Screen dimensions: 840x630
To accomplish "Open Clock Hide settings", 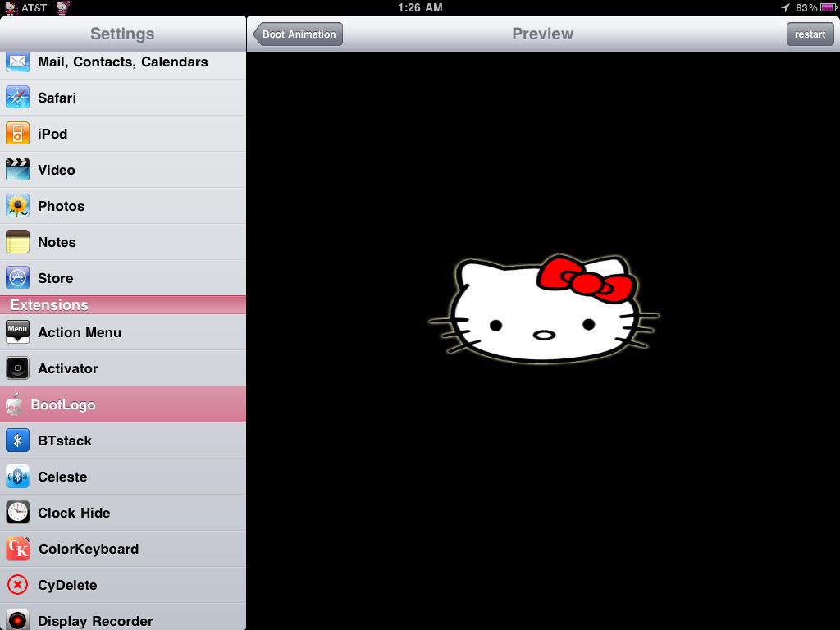I will coord(123,513).
